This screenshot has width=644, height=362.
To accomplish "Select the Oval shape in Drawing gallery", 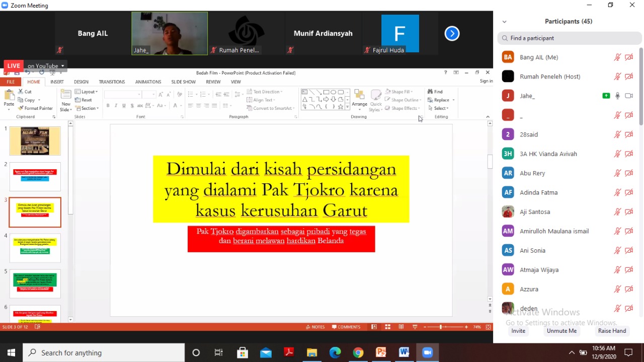I will pyautogui.click(x=333, y=91).
